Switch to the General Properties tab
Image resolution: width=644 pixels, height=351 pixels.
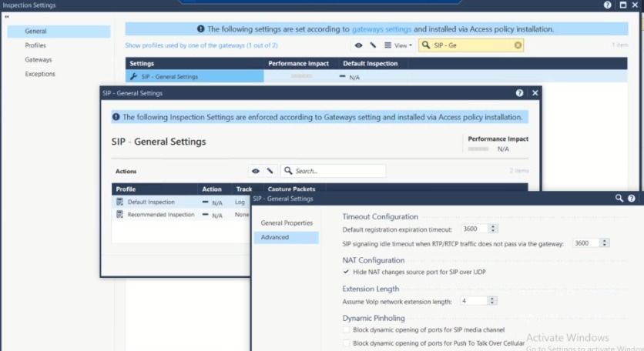point(287,222)
